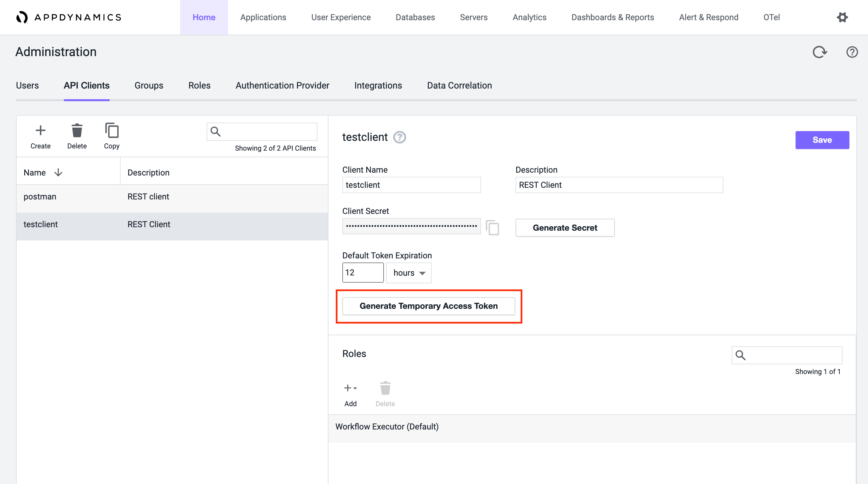This screenshot has width=868, height=484.
Task: Copy the selected API client
Action: point(111,136)
